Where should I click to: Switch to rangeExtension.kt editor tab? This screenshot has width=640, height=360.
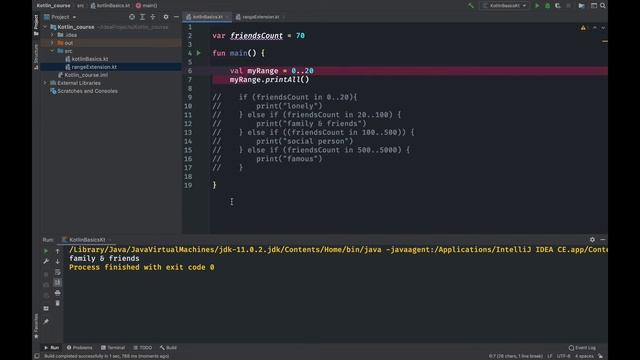pyautogui.click(x=257, y=17)
